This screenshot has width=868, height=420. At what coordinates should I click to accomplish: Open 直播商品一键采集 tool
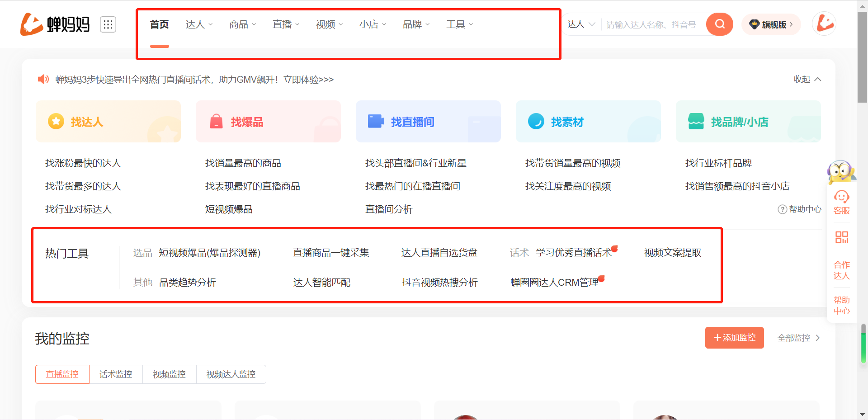(x=331, y=253)
